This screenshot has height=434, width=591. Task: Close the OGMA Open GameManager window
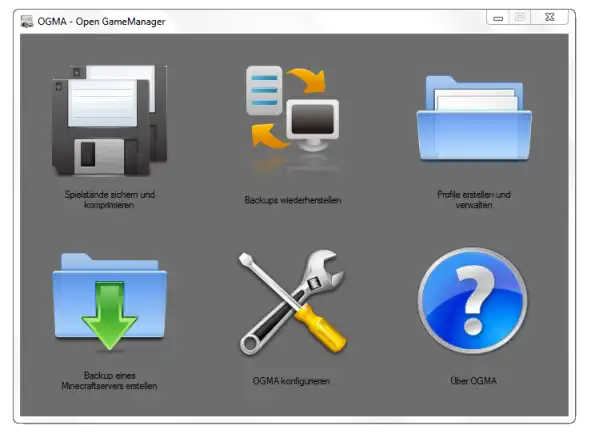550,18
